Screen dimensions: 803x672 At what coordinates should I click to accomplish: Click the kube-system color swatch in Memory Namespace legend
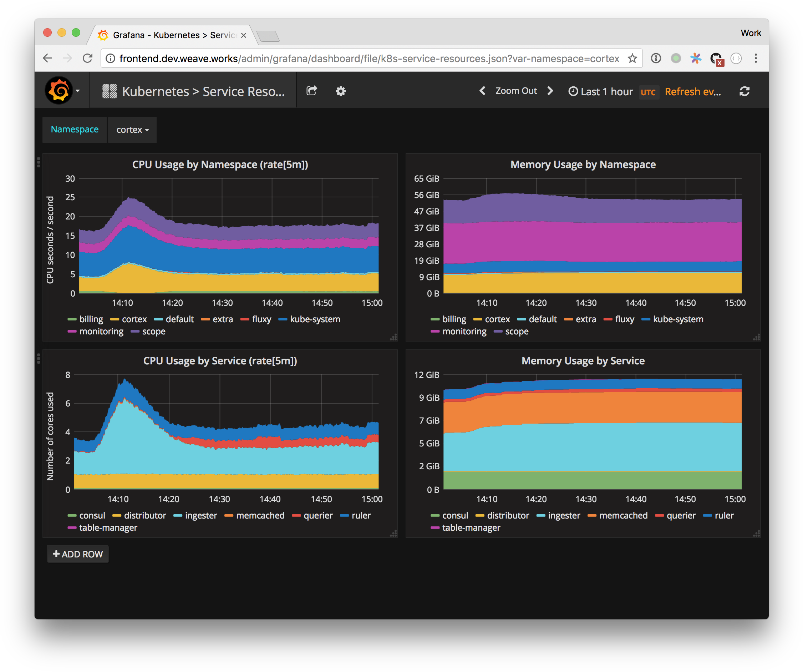[645, 320]
